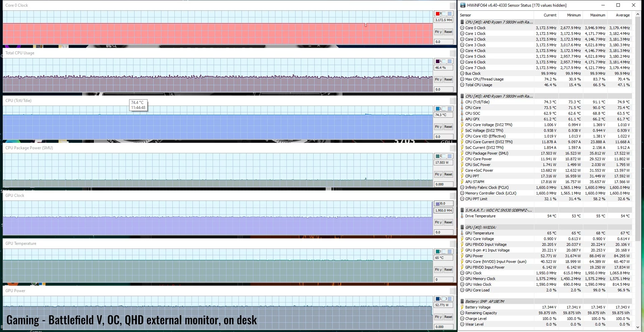The width and height of the screenshot is (644, 332).
Task: Click the Maximum column header
Action: click(597, 15)
